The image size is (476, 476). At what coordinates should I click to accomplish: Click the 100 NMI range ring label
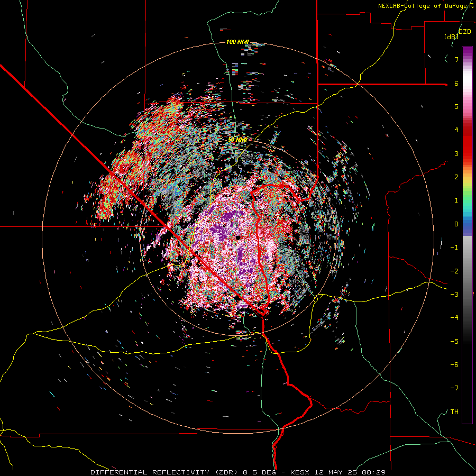[237, 42]
